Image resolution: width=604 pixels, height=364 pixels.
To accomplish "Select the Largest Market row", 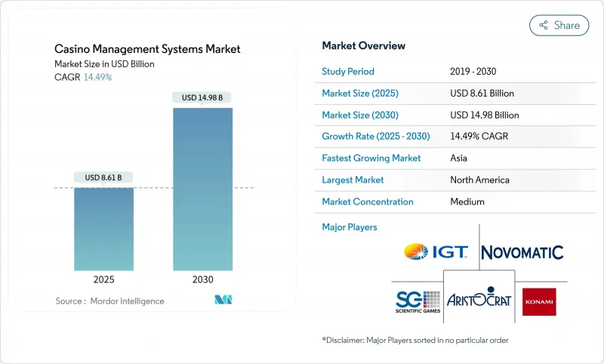I will (444, 180).
